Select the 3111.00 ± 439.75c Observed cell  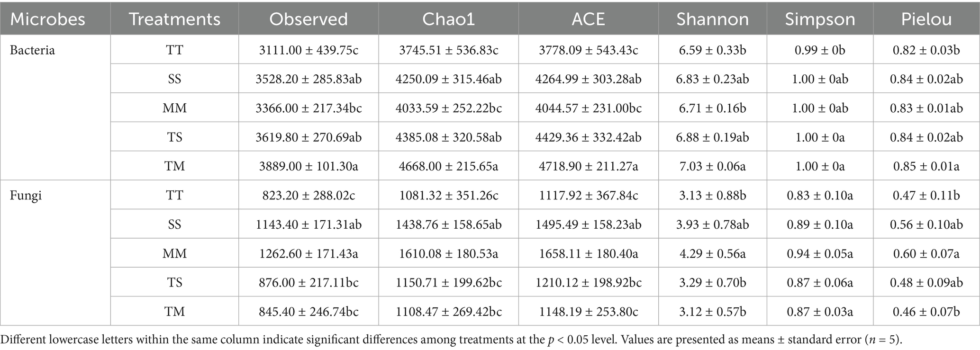pyautogui.click(x=309, y=50)
